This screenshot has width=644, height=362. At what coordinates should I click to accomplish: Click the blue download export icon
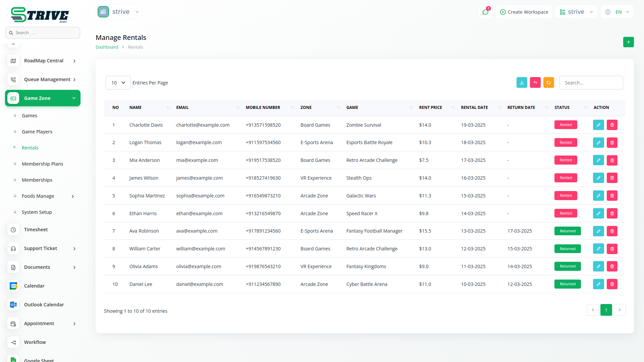click(x=522, y=82)
